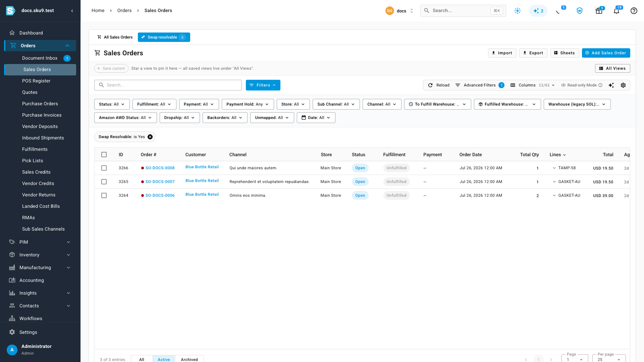Viewport: 644px width, 362px height.
Task: Click the Workflows hierarchy icon
Action: pos(12,318)
